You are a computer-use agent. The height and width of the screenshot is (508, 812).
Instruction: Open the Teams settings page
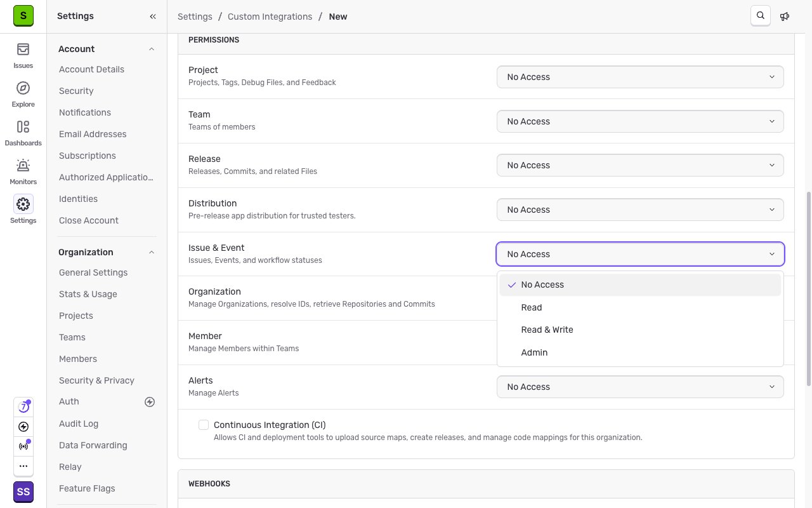(x=72, y=337)
